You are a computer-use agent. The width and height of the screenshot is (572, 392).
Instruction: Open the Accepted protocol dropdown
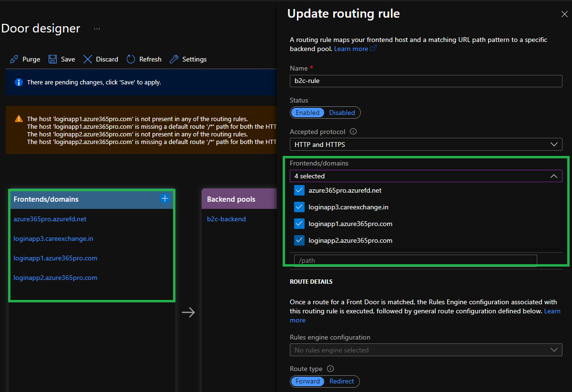tap(426, 144)
